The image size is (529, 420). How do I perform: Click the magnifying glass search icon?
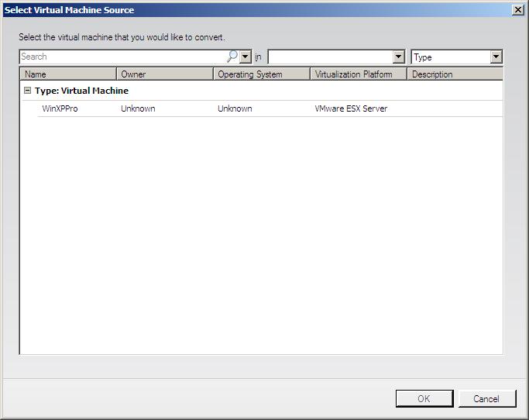(x=232, y=57)
